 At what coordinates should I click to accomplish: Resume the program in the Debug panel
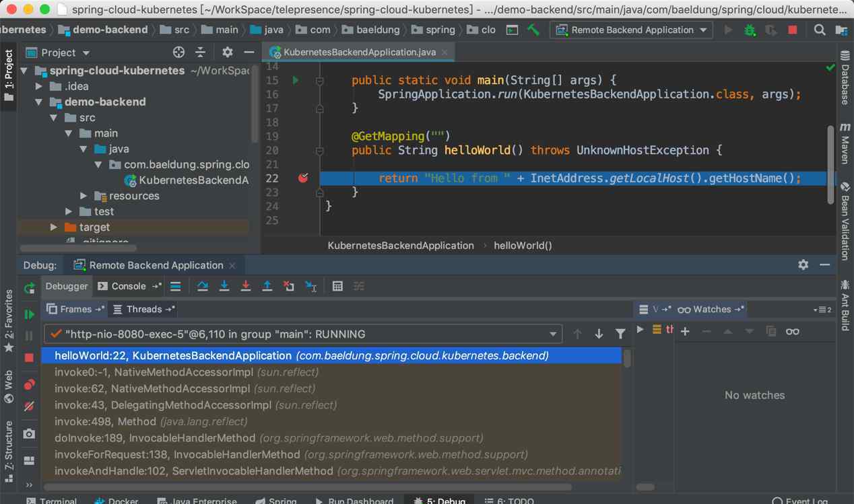point(29,314)
